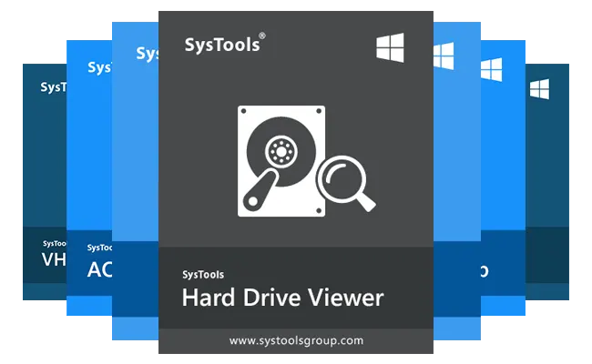The height and width of the screenshot is (364, 592).
Task: Select the box labeled VH on far left
Action: pyautogui.click(x=45, y=182)
